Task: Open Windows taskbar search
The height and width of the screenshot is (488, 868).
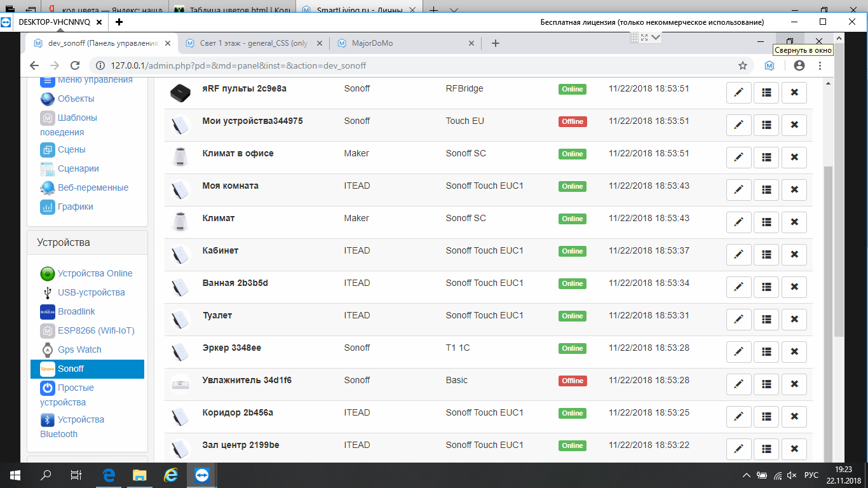Action: click(x=46, y=475)
